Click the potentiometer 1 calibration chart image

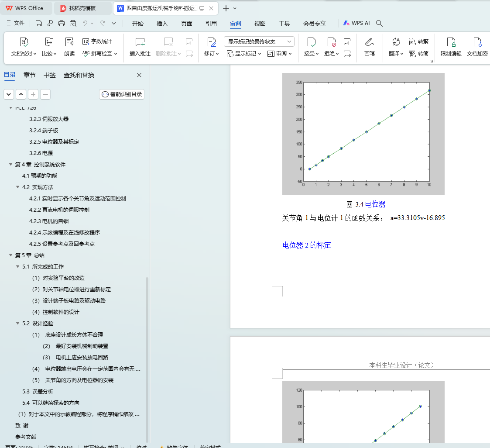[363, 134]
